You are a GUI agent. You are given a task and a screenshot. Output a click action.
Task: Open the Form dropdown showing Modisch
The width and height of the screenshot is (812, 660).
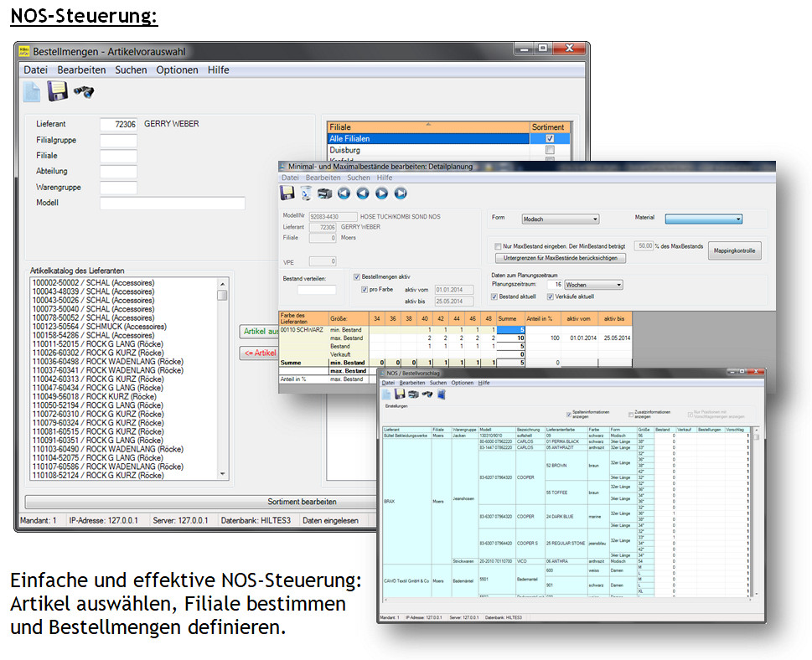[560, 219]
